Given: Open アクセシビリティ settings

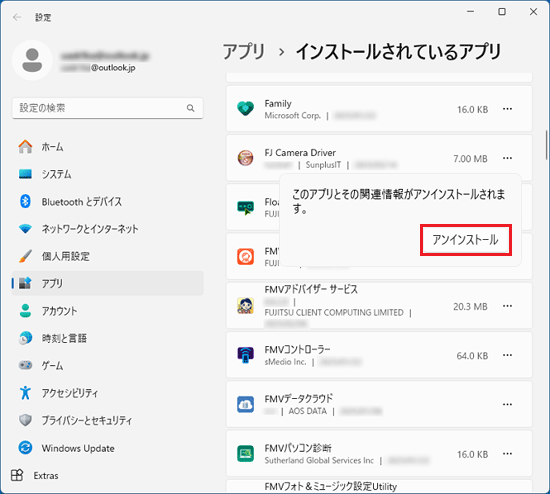Looking at the screenshot, I should pos(107,393).
